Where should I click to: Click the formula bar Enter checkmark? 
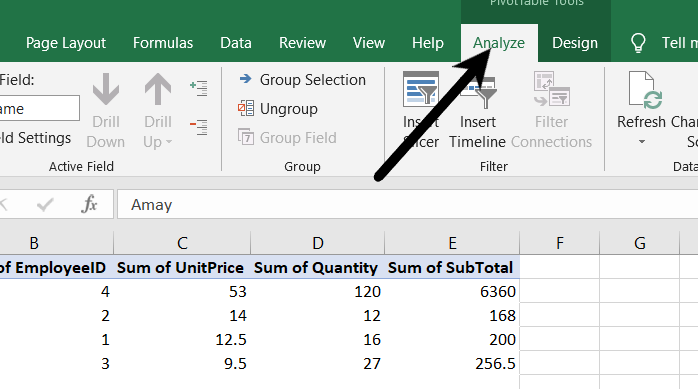pos(45,204)
